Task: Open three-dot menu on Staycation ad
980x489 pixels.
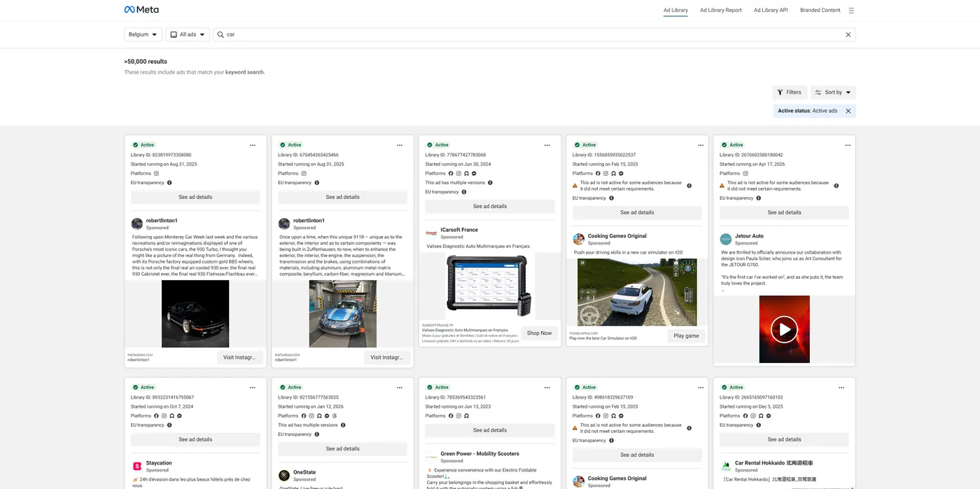Action: [x=253, y=387]
